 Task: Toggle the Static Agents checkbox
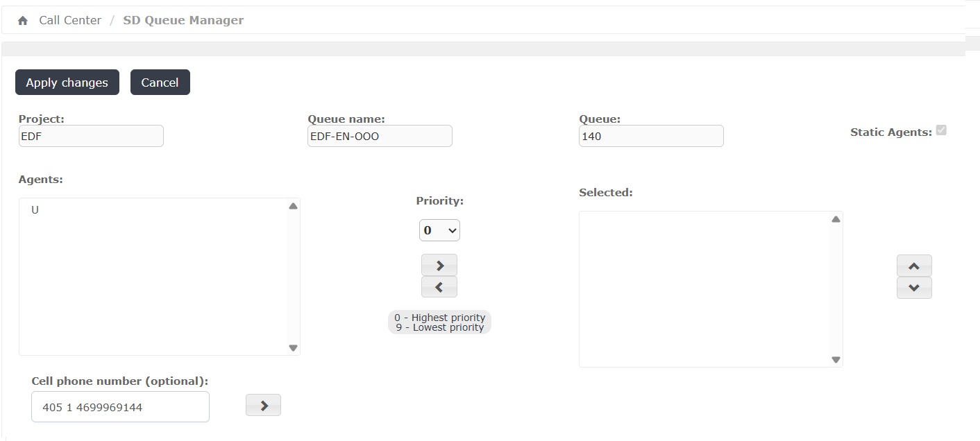point(941,130)
